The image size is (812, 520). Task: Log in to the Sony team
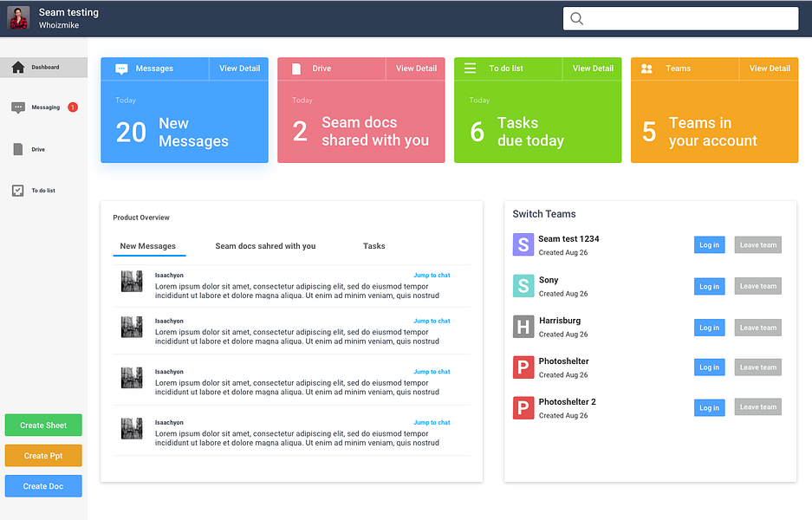coord(709,286)
